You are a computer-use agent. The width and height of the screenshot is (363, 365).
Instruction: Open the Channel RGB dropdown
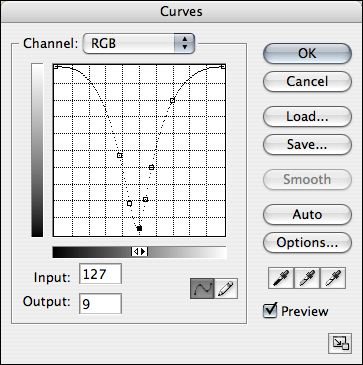pyautogui.click(x=138, y=43)
